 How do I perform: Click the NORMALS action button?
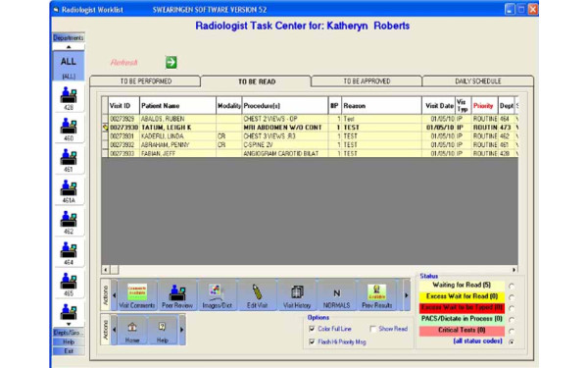(336, 295)
